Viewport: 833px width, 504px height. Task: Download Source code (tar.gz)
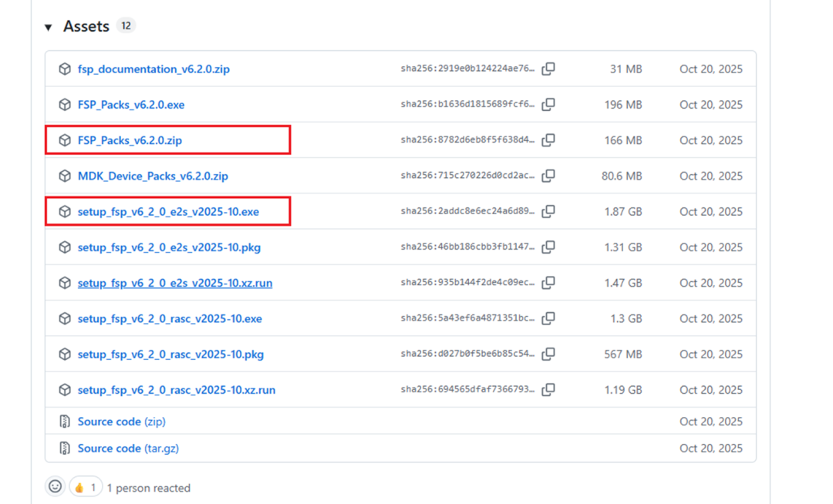pos(128,448)
